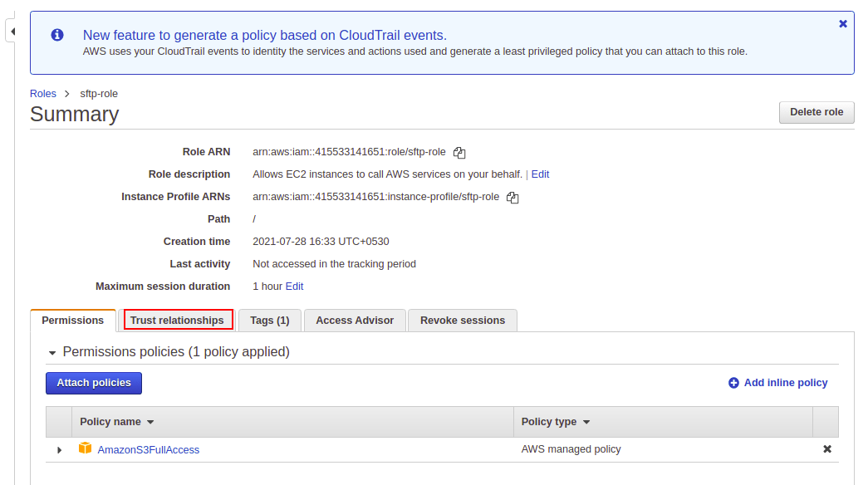This screenshot has height=485, width=868.
Task: Dismiss the CloudTrail feature banner
Action: tap(842, 24)
